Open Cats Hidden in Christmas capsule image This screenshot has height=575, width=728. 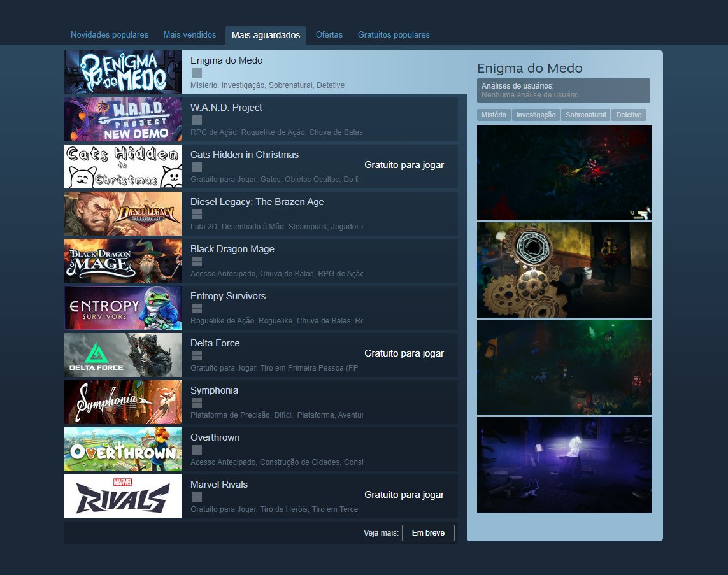tap(123, 167)
